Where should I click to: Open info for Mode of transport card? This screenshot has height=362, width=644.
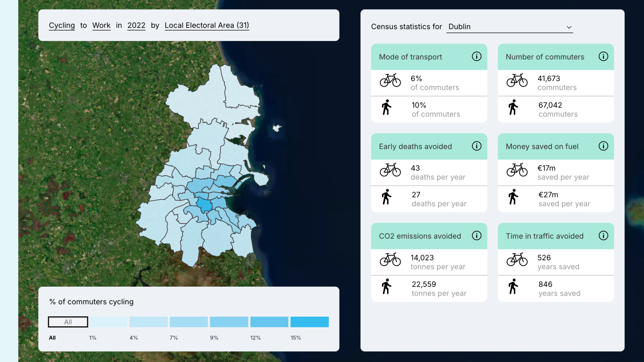476,57
